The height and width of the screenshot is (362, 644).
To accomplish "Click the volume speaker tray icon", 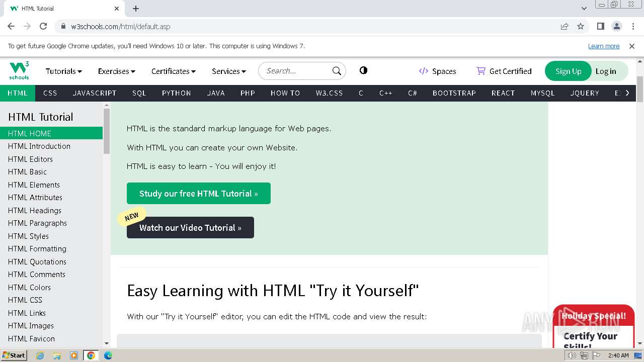I will 572,355.
